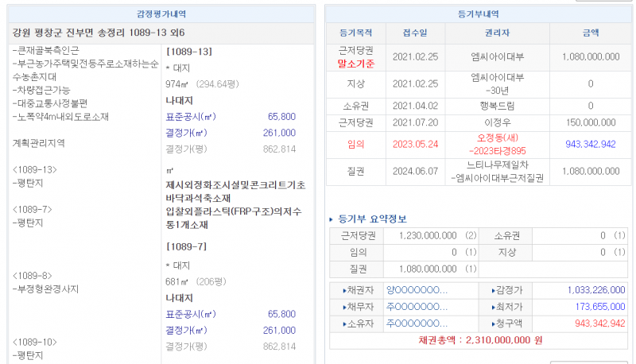636x364 pixels.
Task: Select the 감정평가내역 panel header
Action: [162, 14]
